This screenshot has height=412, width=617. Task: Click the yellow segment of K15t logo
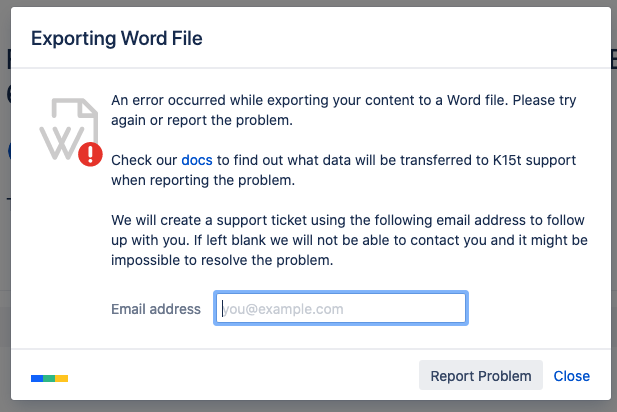point(61,378)
